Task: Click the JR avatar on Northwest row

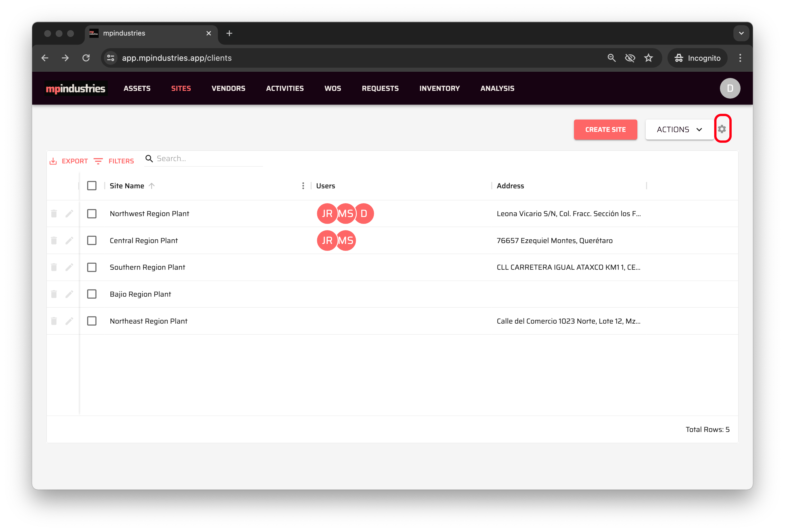Action: tap(327, 214)
